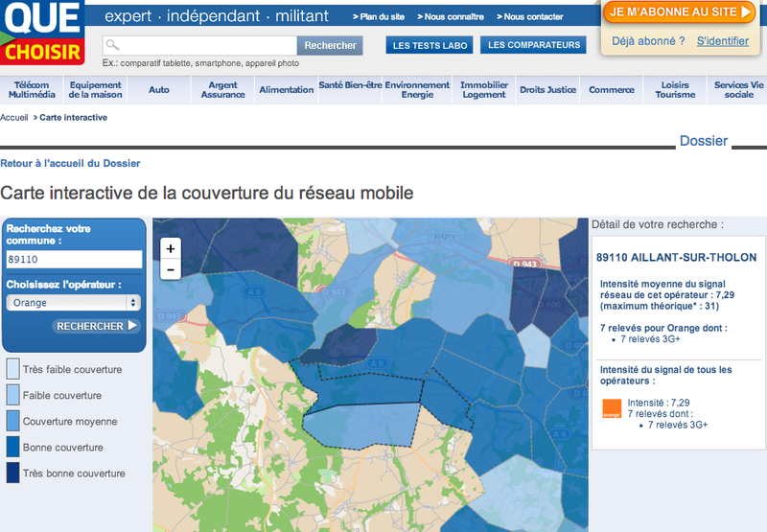Open LES COMPARATEURS section

pyautogui.click(x=534, y=45)
